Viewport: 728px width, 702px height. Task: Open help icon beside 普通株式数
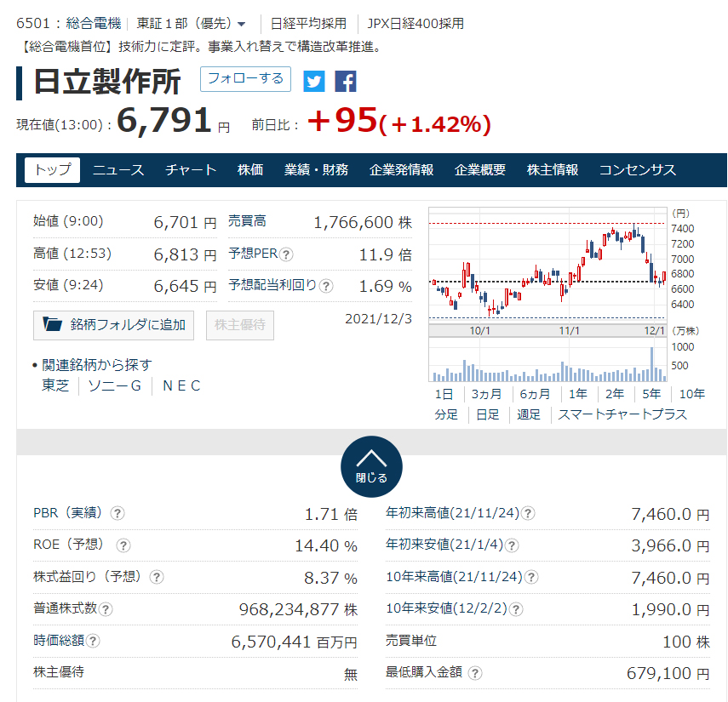click(106, 608)
